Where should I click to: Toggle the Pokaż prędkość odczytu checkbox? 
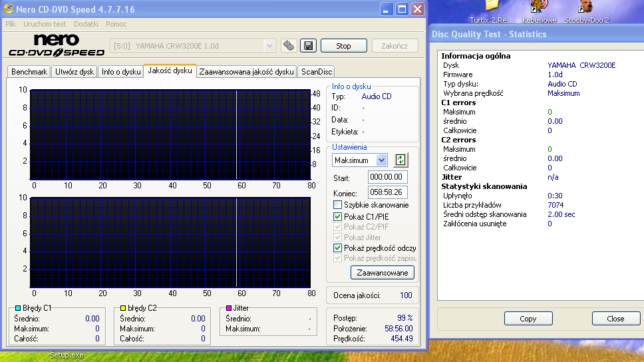coord(338,248)
